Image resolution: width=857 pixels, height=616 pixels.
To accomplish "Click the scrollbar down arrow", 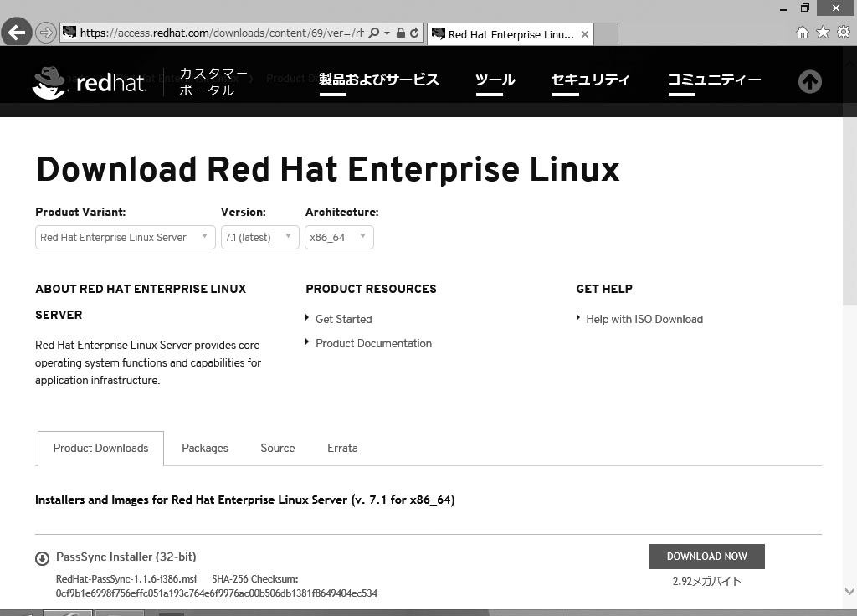I will click(x=849, y=591).
